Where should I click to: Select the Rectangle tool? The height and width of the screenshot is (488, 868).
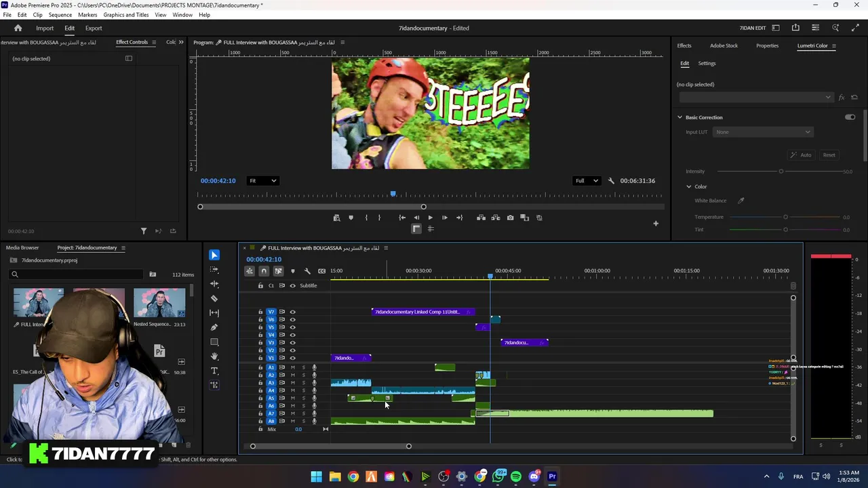214,342
